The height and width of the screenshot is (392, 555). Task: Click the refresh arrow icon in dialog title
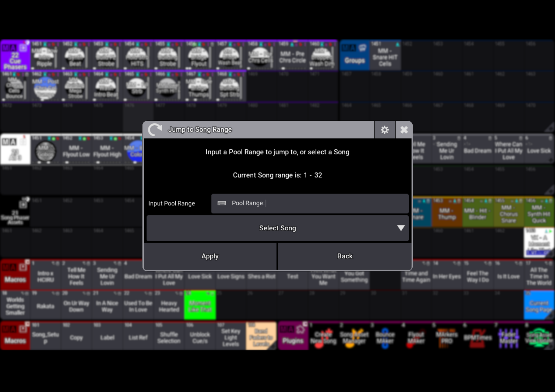(155, 130)
